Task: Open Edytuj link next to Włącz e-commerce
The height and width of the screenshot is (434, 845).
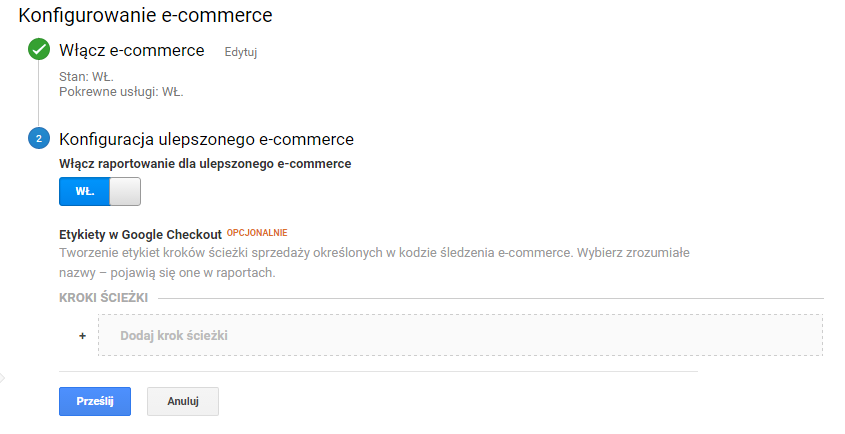Action: 241,52
